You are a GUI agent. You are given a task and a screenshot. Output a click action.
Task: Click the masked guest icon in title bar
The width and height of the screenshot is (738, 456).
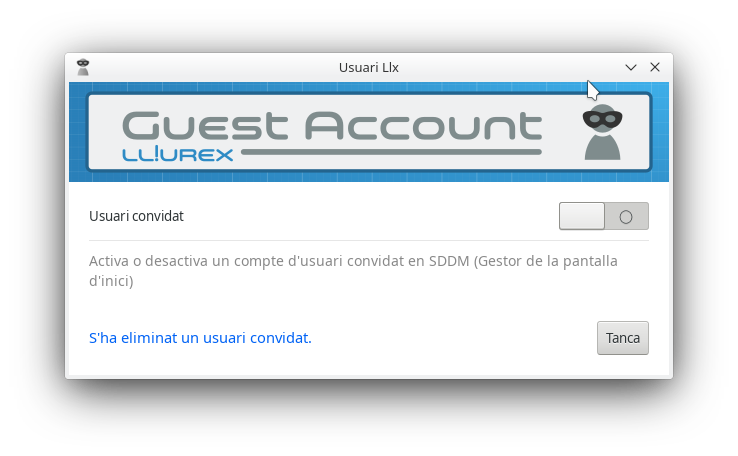coord(83,67)
